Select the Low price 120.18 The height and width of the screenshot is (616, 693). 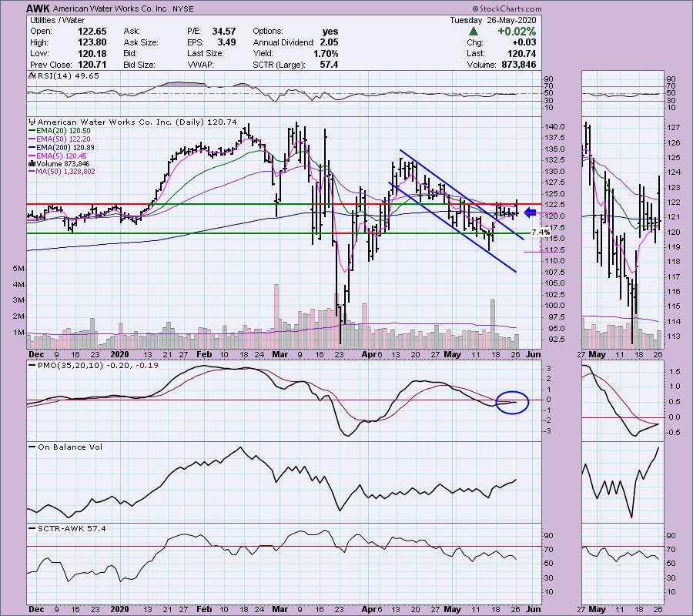[x=92, y=53]
